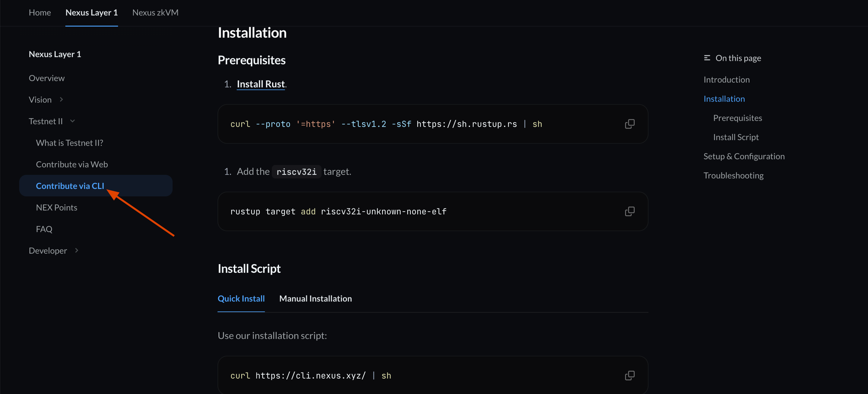Open What is Testnet II? page
The image size is (868, 394).
69,143
